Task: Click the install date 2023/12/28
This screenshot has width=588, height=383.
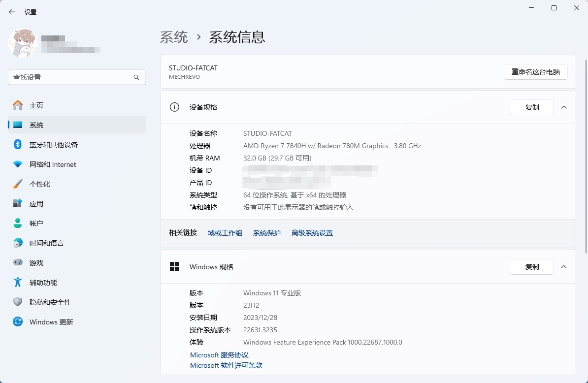Action: pos(260,318)
